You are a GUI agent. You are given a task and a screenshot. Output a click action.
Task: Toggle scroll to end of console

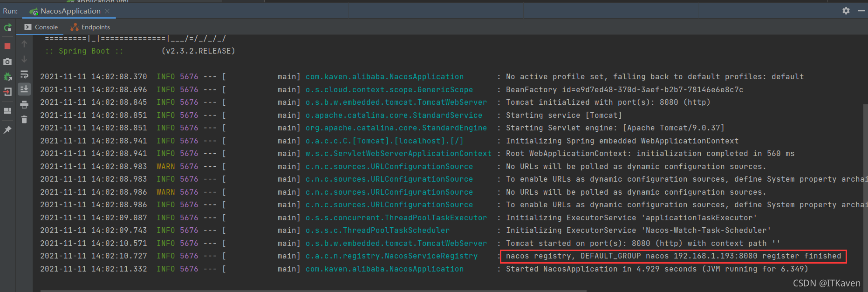pyautogui.click(x=24, y=89)
